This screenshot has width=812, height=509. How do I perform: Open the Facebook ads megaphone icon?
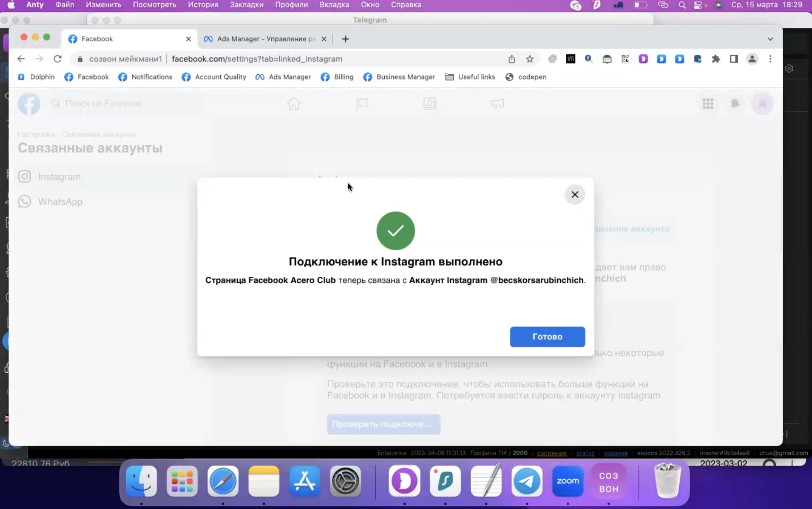(x=497, y=104)
